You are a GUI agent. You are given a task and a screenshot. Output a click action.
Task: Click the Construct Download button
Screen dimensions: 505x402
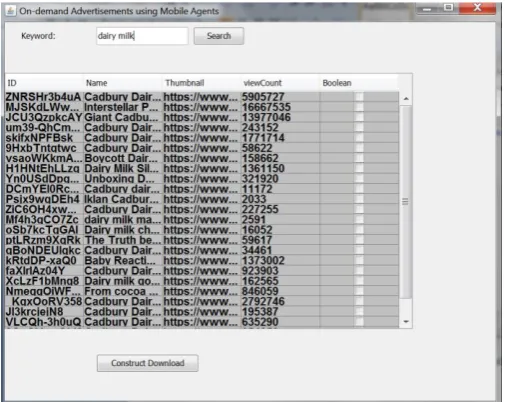coord(148,363)
